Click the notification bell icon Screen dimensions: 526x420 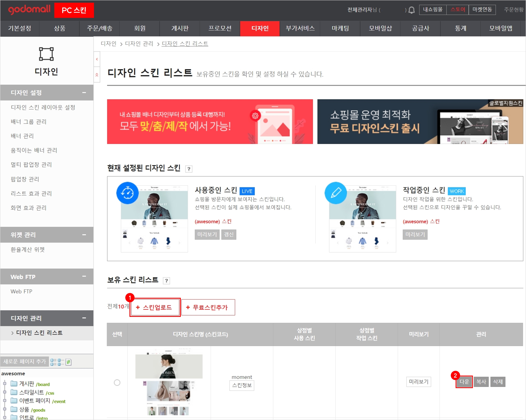pos(411,10)
